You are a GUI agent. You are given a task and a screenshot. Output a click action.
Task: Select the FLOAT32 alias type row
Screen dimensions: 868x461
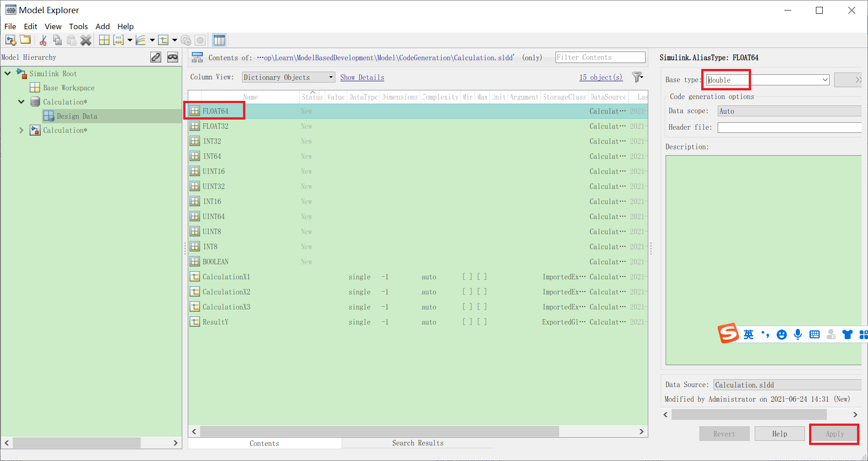418,126
